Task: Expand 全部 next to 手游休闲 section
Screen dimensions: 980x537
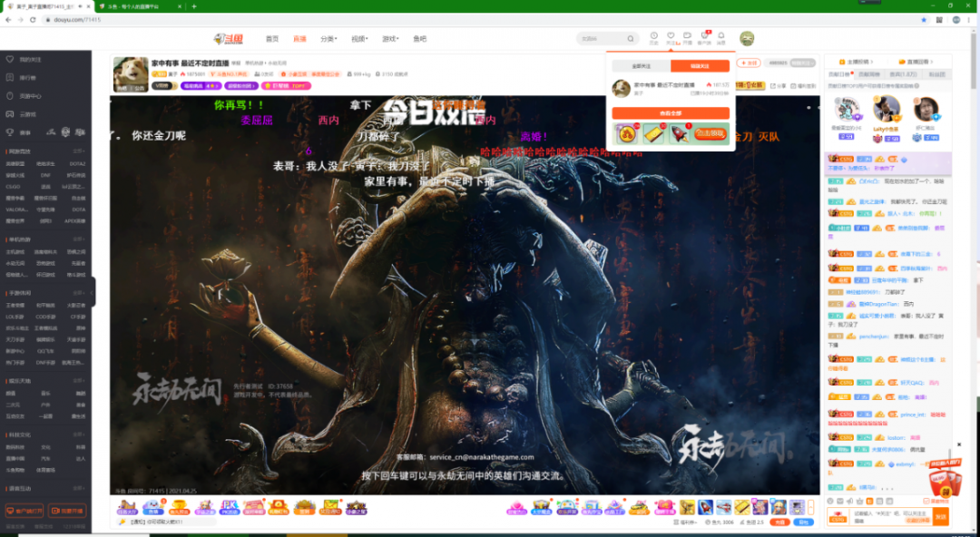Action: (x=78, y=293)
